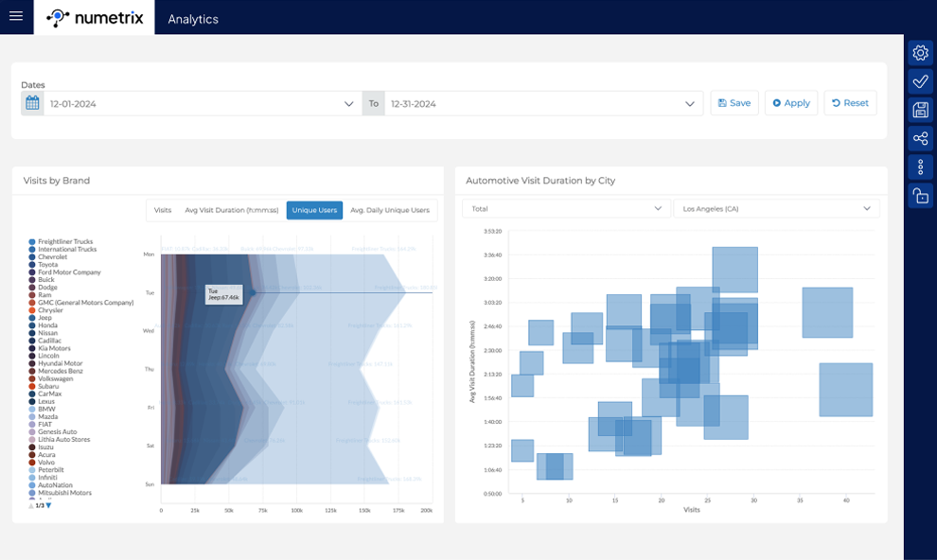Open the hamburger navigation menu
The image size is (937, 560).
pos(16,16)
